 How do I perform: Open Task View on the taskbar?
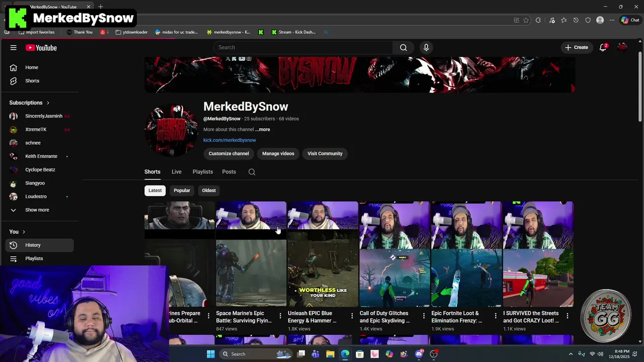point(301,354)
